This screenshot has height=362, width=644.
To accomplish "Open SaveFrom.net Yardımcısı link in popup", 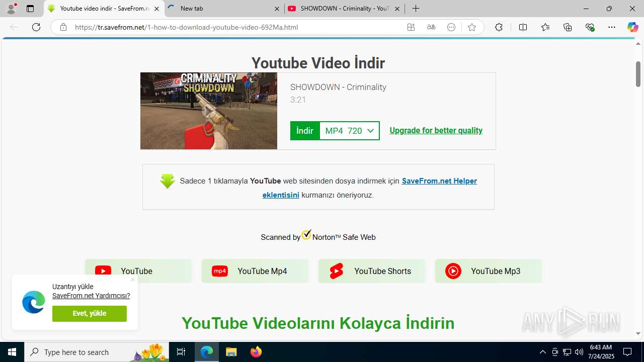I will [91, 296].
